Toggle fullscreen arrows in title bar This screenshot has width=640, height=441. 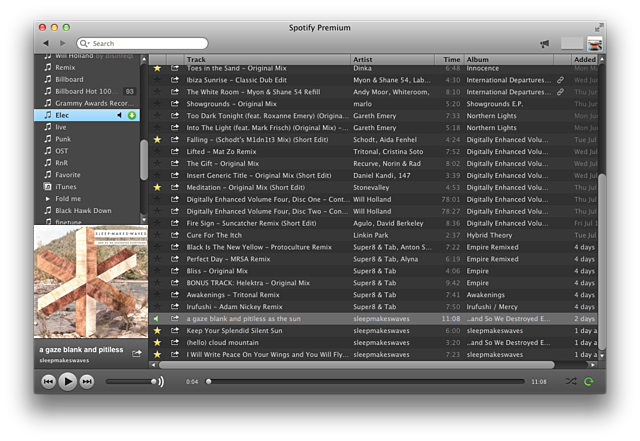(x=599, y=27)
